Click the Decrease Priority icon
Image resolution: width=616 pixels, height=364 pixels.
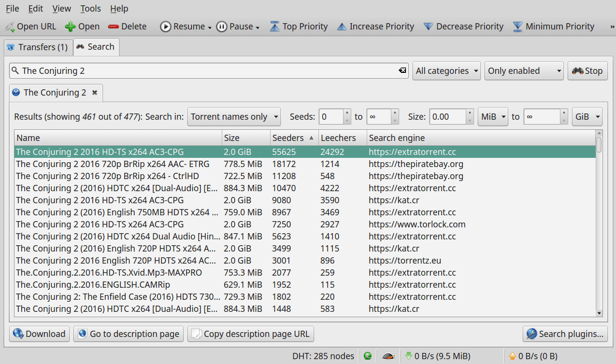428,27
